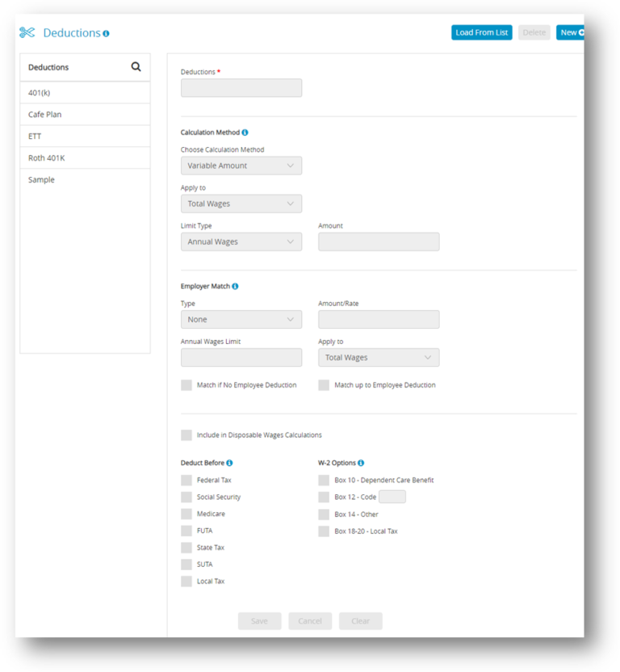This screenshot has width=620, height=672.
Task: Select Cafe Plan in the deductions list
Action: (85, 115)
